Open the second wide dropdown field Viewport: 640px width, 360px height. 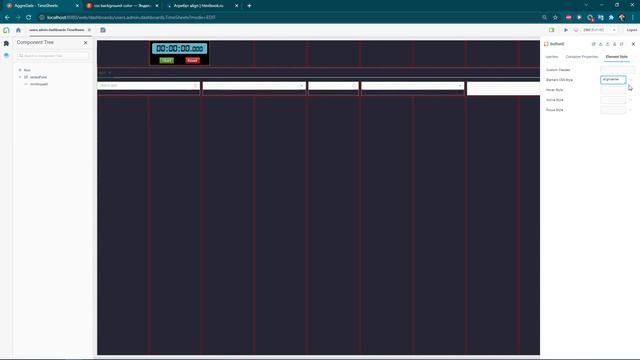(x=254, y=86)
